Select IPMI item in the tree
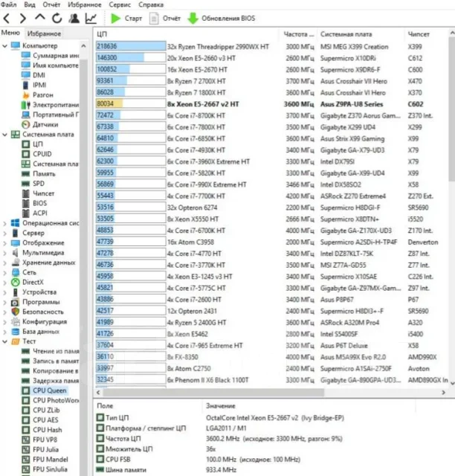Screen dimensions: 455x476 pos(34,85)
